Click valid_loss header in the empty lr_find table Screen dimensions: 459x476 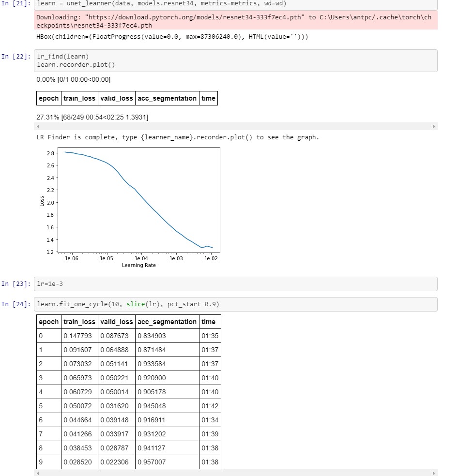click(116, 98)
